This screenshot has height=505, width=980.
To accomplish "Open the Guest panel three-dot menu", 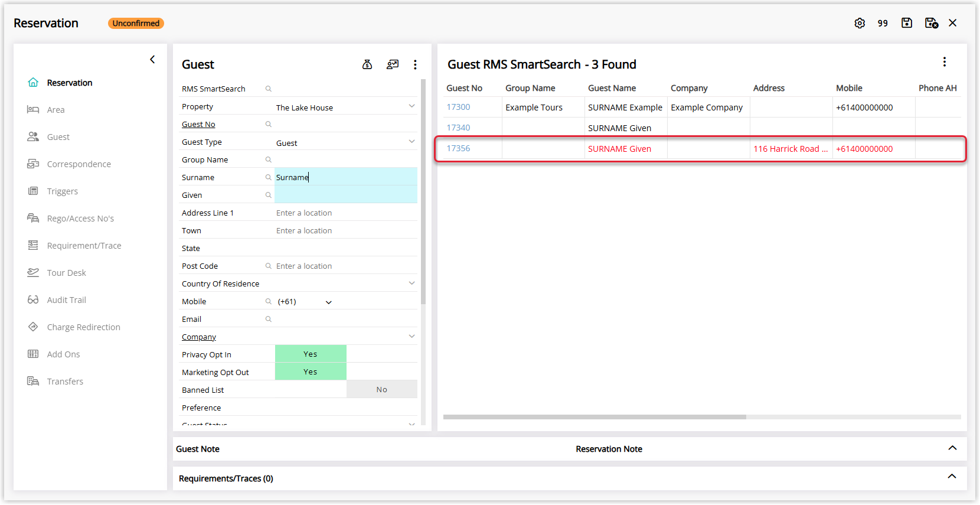I will [415, 64].
